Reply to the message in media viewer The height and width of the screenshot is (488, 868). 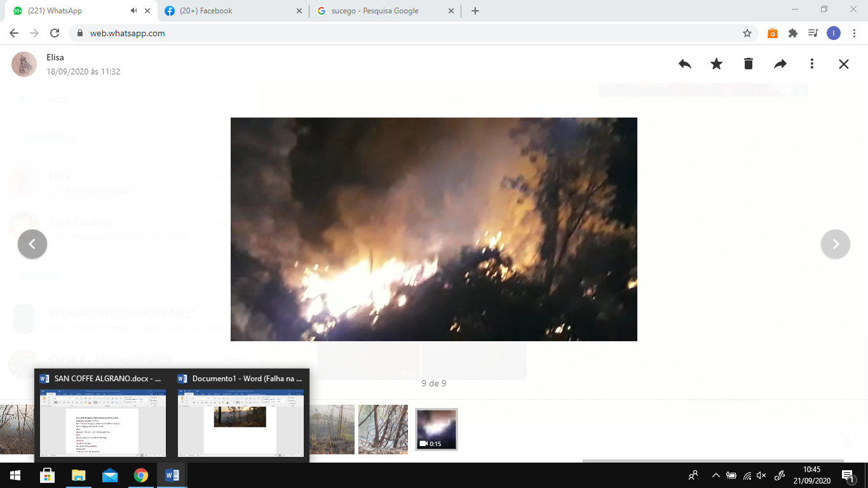click(684, 64)
